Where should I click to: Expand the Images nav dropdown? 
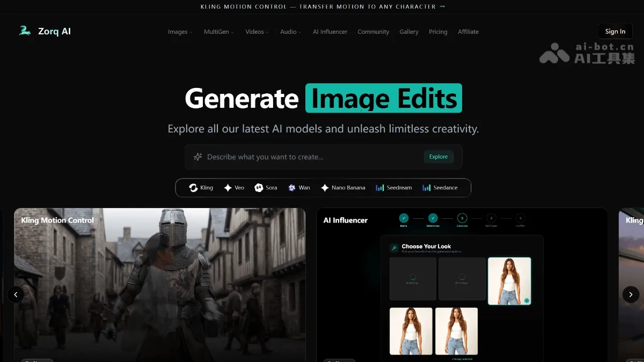[x=180, y=32]
